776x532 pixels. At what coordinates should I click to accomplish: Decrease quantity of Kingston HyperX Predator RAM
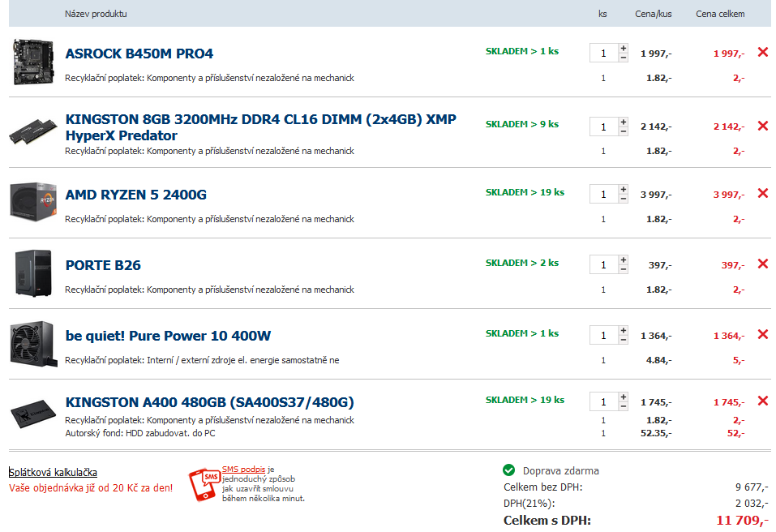624,131
